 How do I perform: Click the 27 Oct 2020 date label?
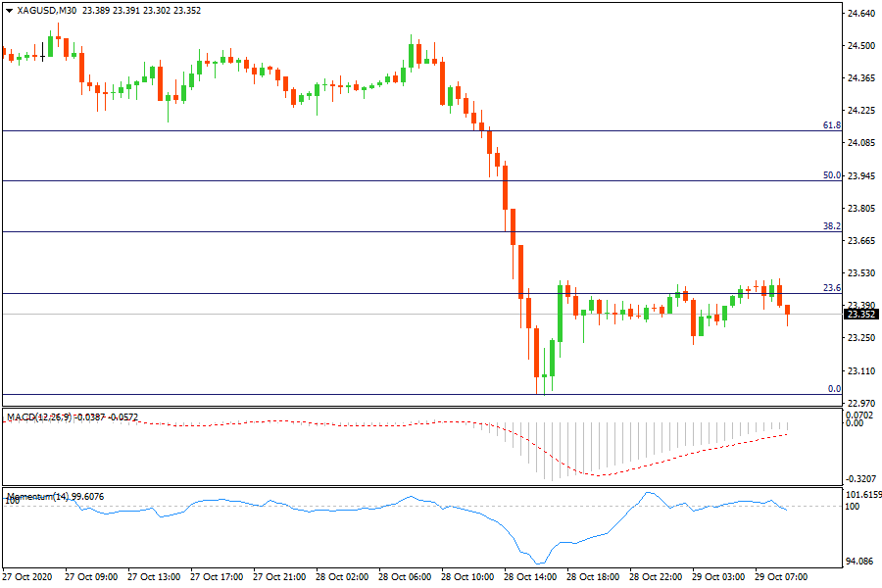click(28, 577)
